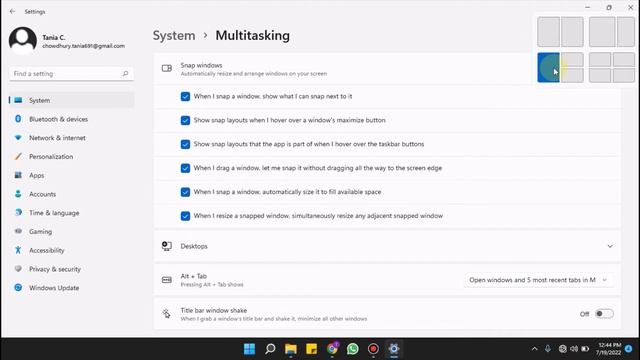Click the System breadcrumb link
The image size is (640, 360).
pyautogui.click(x=174, y=36)
